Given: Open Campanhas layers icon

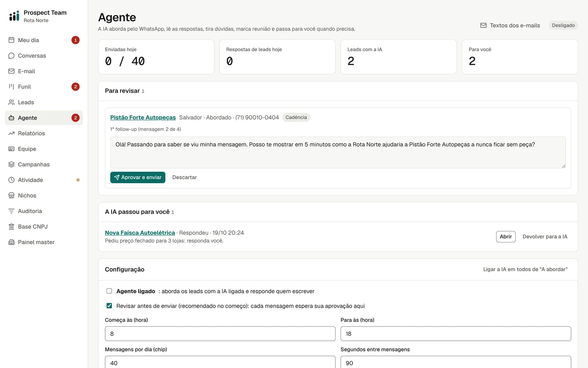Looking at the screenshot, I should click(x=11, y=164).
